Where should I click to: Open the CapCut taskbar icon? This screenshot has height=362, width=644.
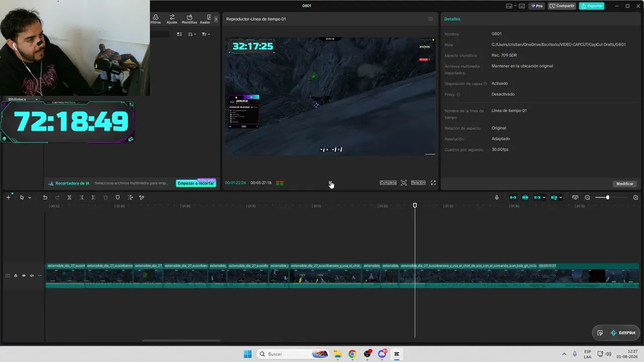(x=396, y=354)
